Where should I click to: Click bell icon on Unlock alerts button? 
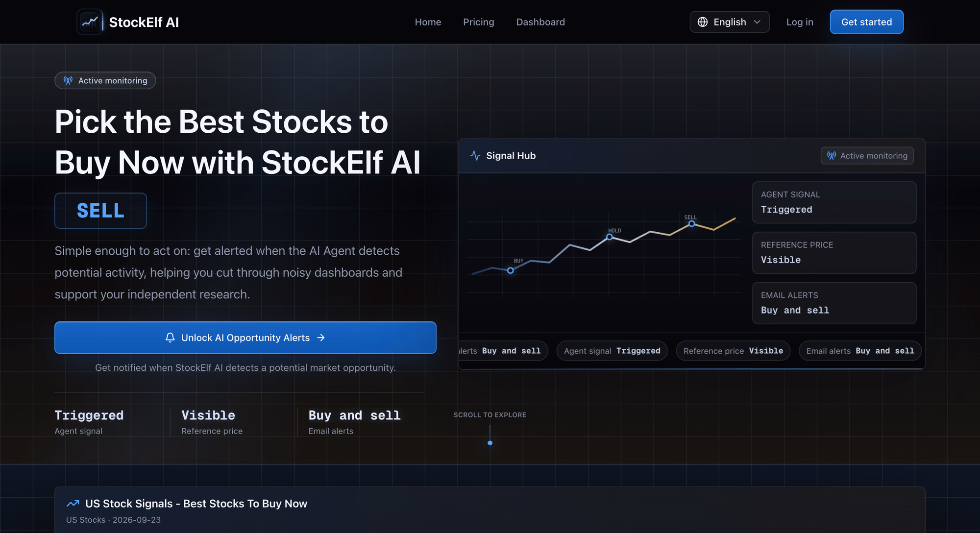click(170, 338)
